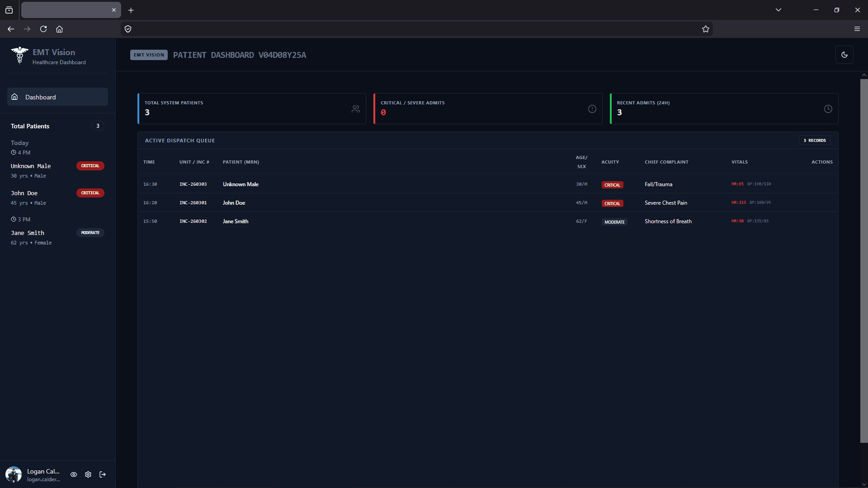
Task: Open the patients icon on Total System Patients card
Action: (x=355, y=109)
